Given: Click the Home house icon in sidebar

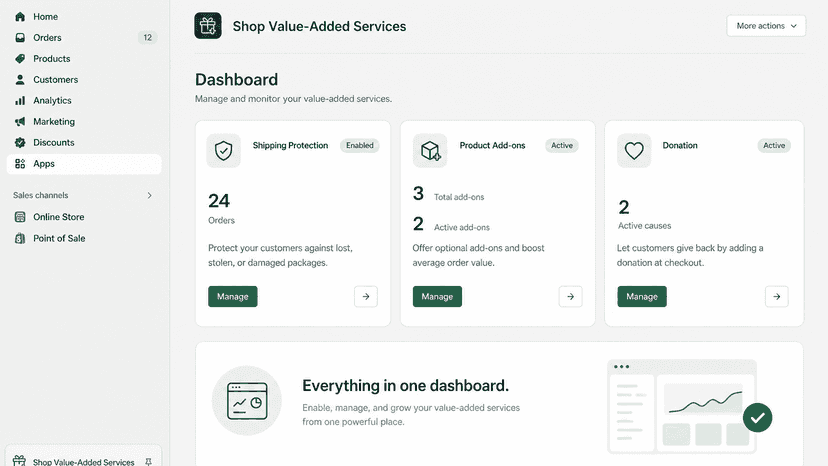Looking at the screenshot, I should click(20, 16).
